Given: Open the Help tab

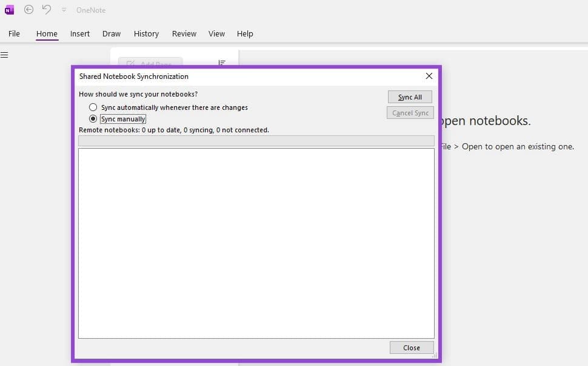Looking at the screenshot, I should (245, 33).
